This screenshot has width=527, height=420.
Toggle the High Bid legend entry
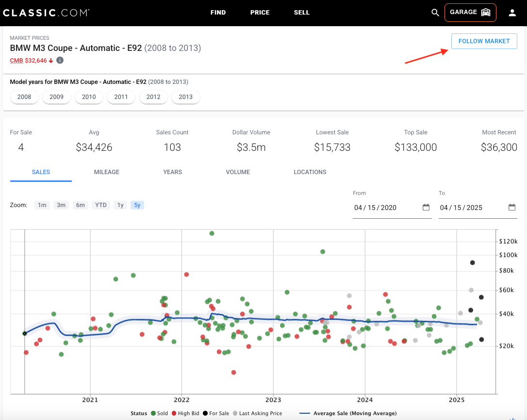tap(185, 413)
